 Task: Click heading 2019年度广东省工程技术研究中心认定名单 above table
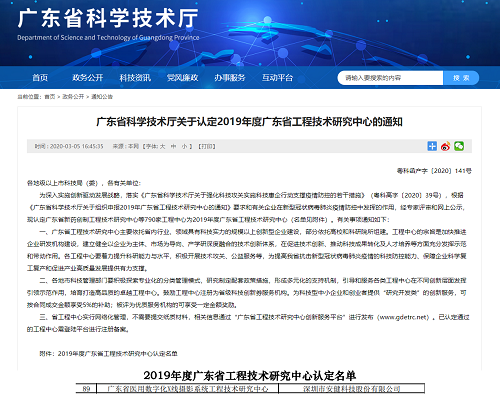(250, 376)
